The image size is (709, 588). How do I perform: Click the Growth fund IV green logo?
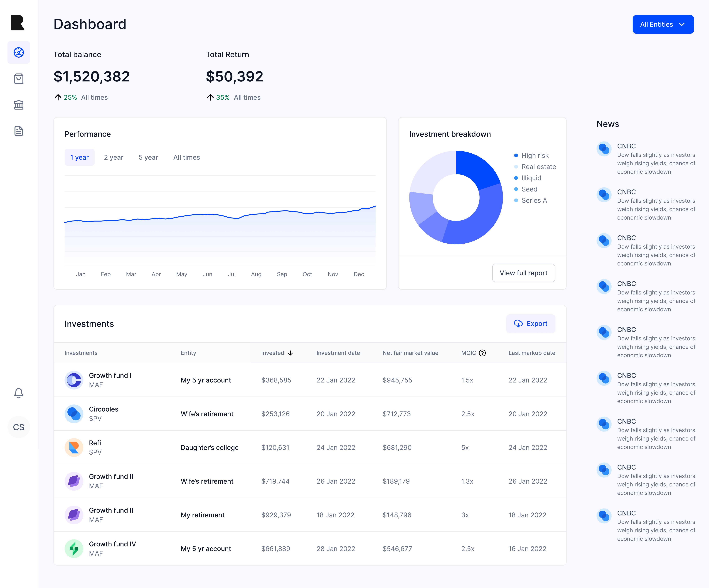74,549
